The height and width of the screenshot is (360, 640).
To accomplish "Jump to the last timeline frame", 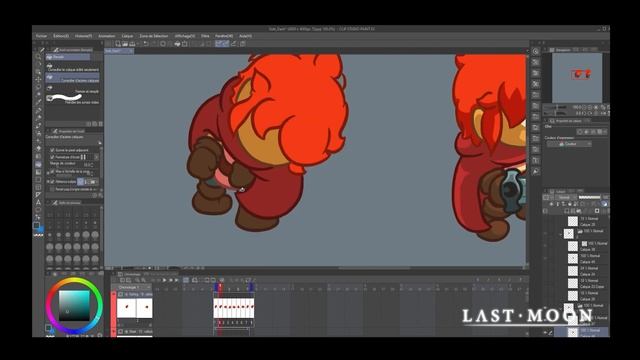I will (x=176, y=280).
